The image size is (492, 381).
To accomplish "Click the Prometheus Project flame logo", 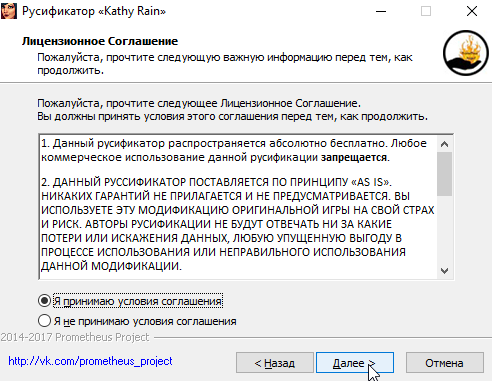I will [x=466, y=53].
